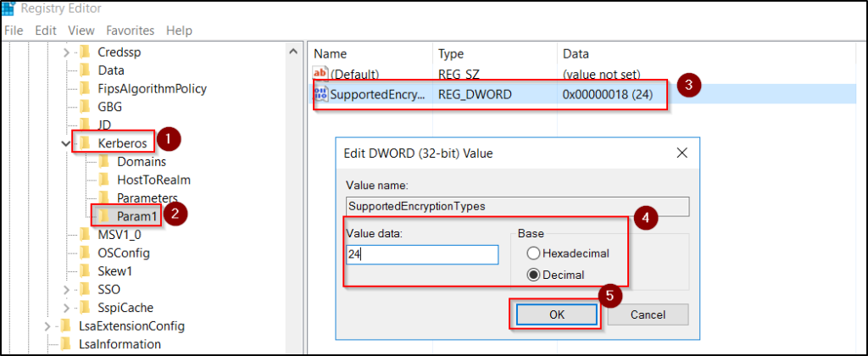
Task: Select the LsaExtensionConfig folder icon
Action: [x=66, y=325]
